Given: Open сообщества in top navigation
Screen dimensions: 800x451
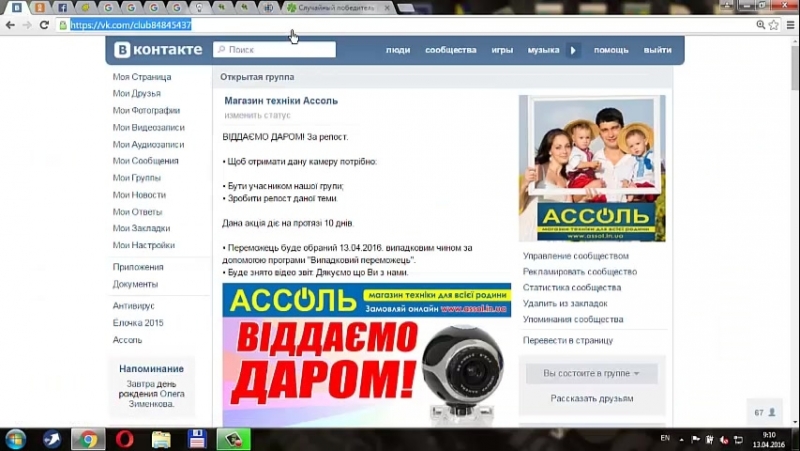Looking at the screenshot, I should 451,50.
